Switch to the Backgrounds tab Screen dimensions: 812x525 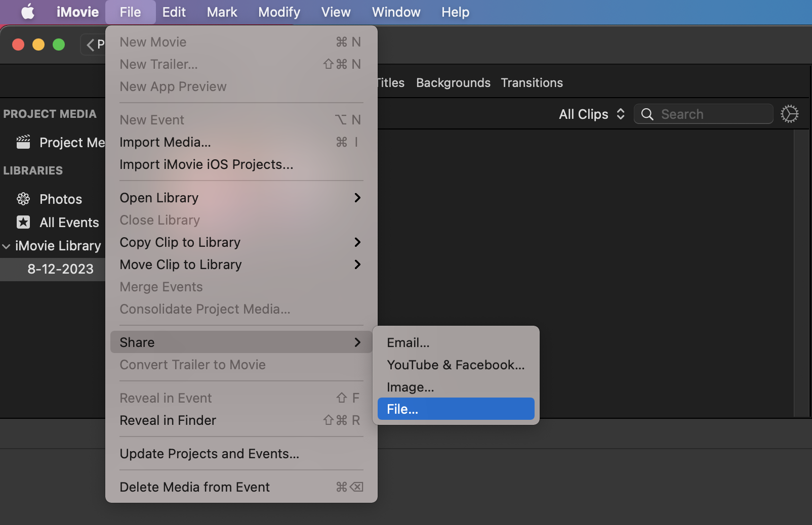tap(453, 82)
